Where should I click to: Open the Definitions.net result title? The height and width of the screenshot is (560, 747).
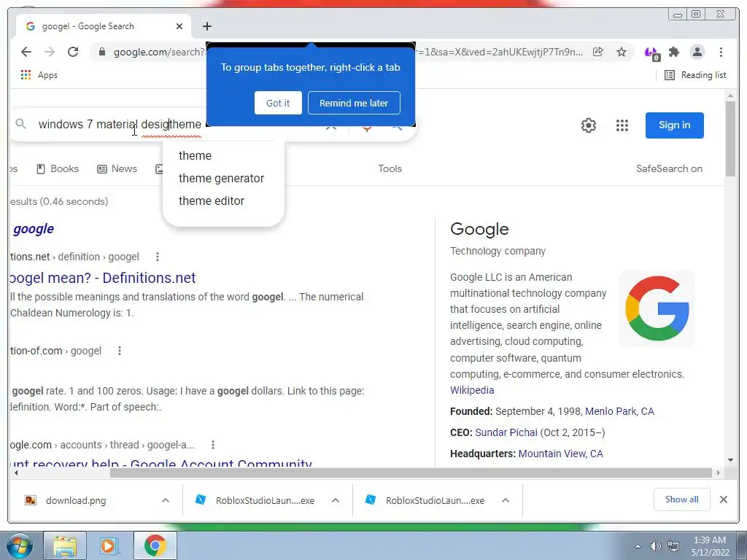click(x=102, y=278)
